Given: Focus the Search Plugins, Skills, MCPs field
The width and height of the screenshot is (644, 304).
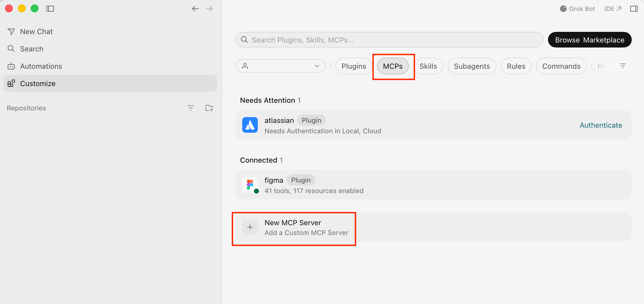Looking at the screenshot, I should point(389,40).
